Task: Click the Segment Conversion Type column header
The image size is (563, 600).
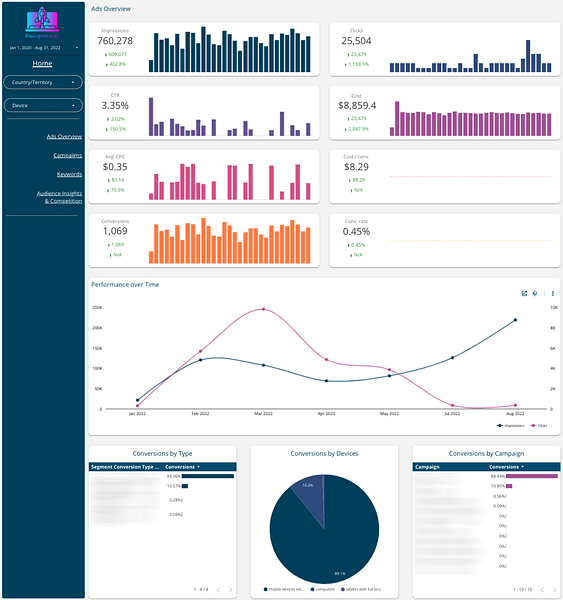Action: [125, 467]
